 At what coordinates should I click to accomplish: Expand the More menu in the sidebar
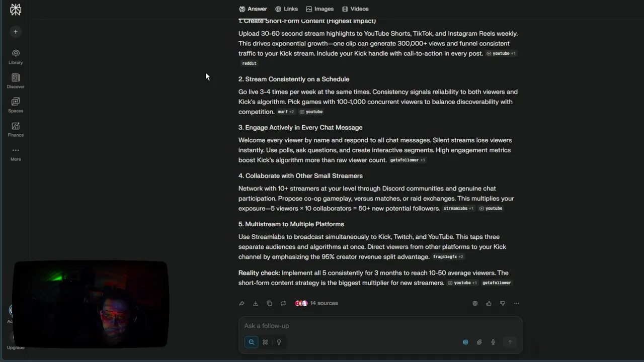click(x=16, y=153)
